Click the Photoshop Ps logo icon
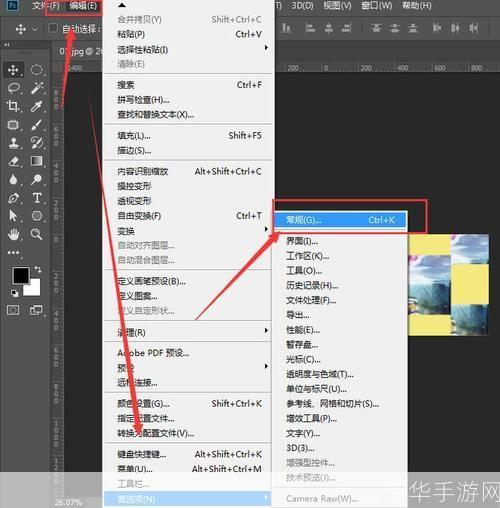Viewport: 500px width, 508px height. click(x=13, y=5)
